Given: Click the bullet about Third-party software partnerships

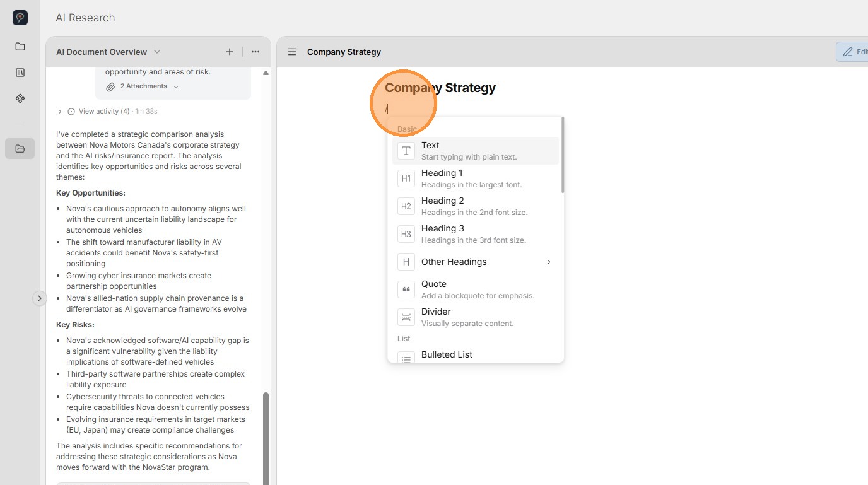Looking at the screenshot, I should [155, 379].
